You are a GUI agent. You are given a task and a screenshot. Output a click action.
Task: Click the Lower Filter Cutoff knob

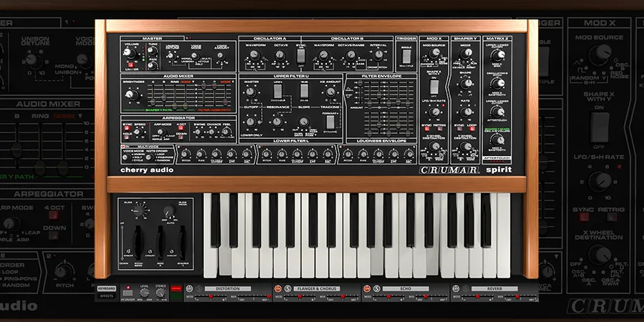pos(250,122)
